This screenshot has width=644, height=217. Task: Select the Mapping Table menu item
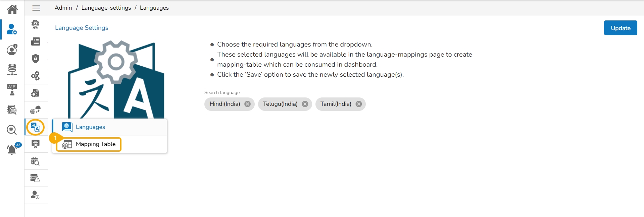pyautogui.click(x=95, y=144)
